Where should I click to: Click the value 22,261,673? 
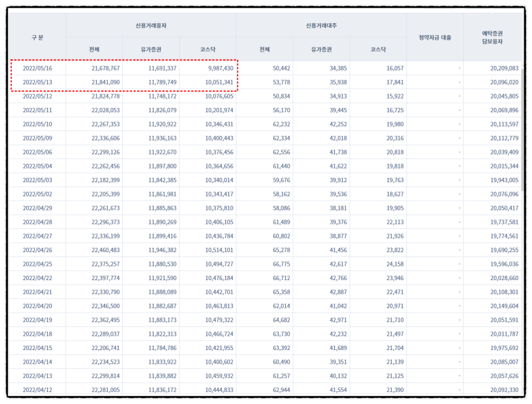click(106, 208)
